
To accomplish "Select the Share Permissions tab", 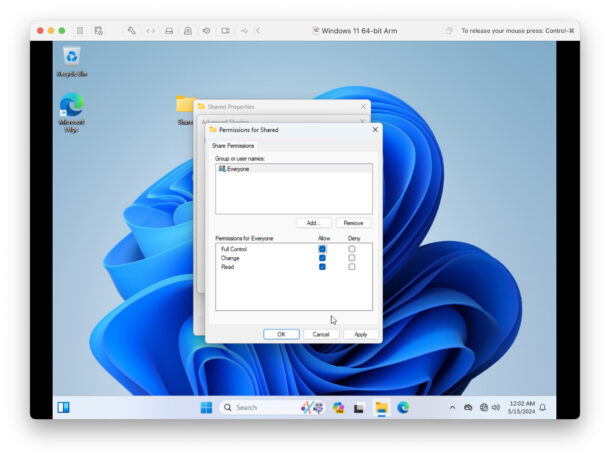I will coord(233,146).
